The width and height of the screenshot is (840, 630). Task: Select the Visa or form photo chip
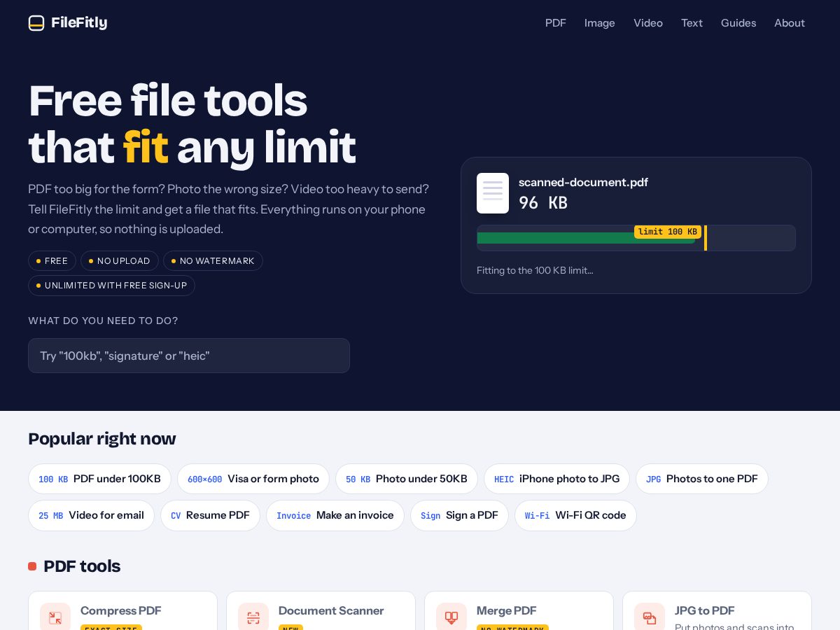click(x=253, y=479)
